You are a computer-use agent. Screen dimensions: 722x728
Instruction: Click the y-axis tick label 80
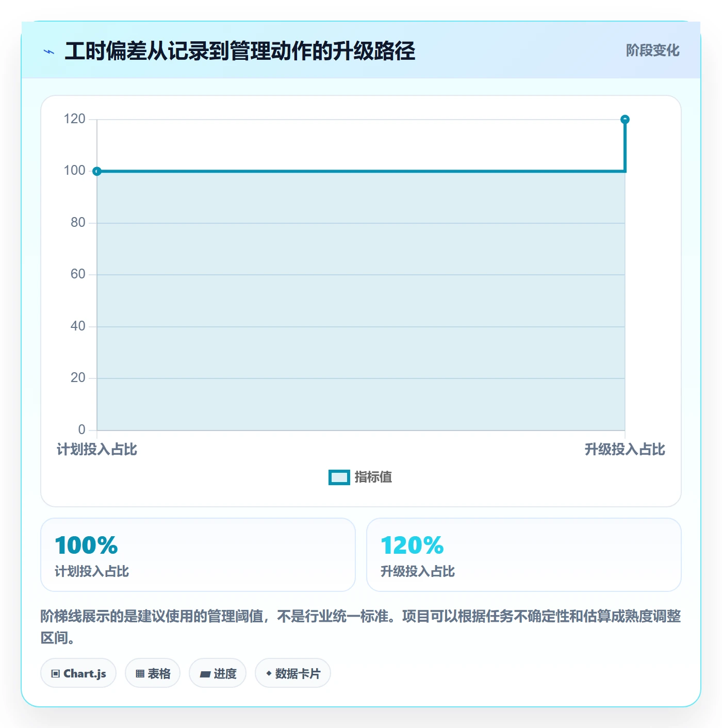pos(78,223)
